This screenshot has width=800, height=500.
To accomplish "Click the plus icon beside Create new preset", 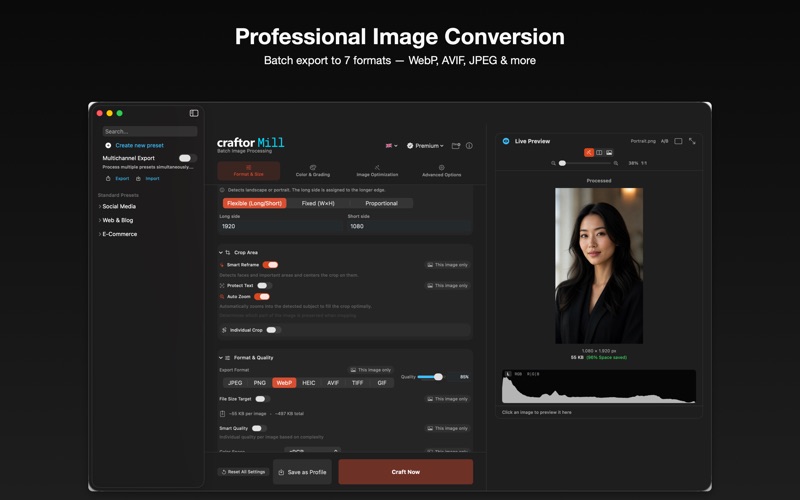I will [x=108, y=145].
